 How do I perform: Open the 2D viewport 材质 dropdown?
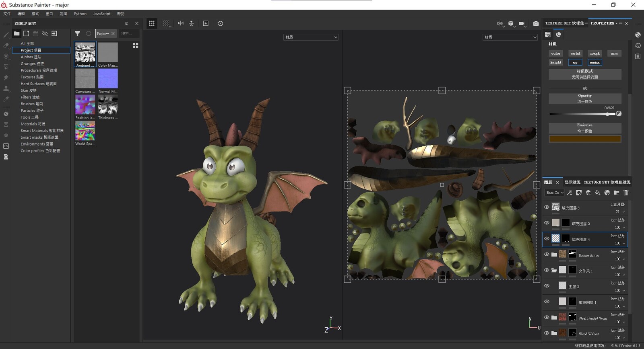[510, 37]
